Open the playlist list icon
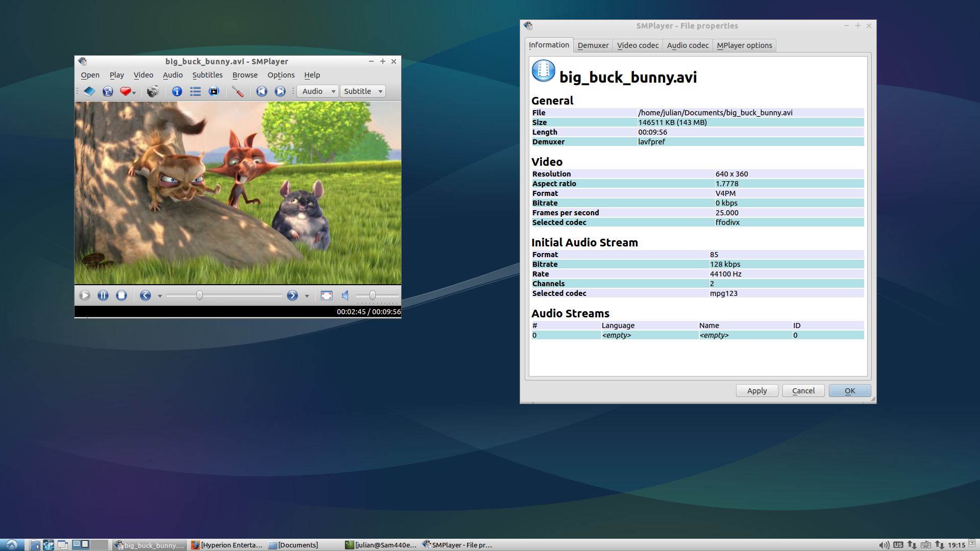Viewport: 980px width, 551px height. click(x=195, y=91)
